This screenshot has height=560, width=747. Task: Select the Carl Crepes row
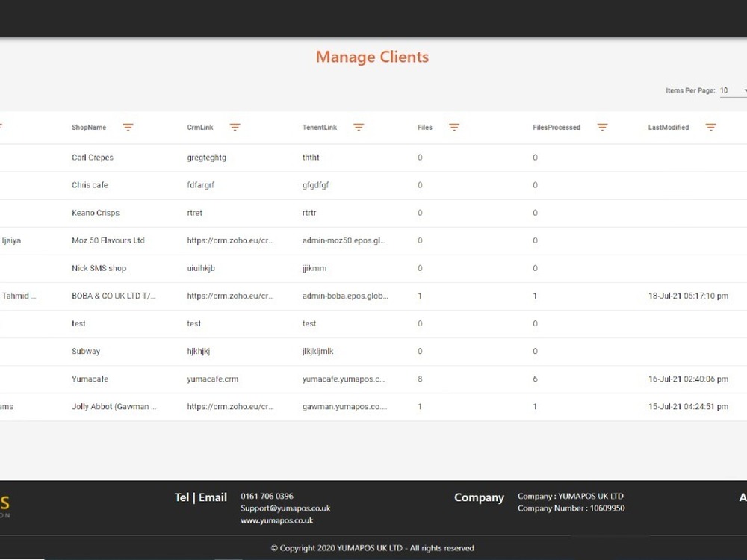(93, 158)
